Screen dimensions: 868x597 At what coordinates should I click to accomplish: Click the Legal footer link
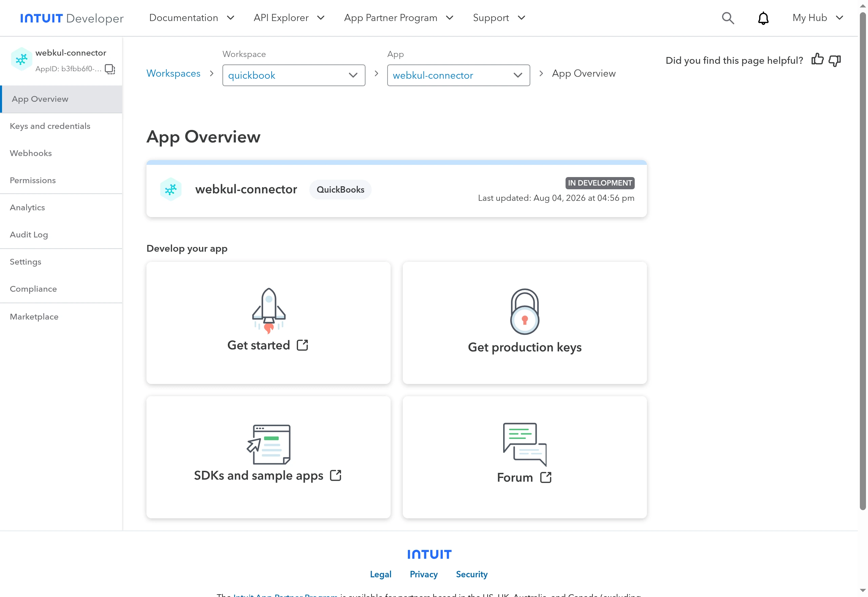[380, 574]
